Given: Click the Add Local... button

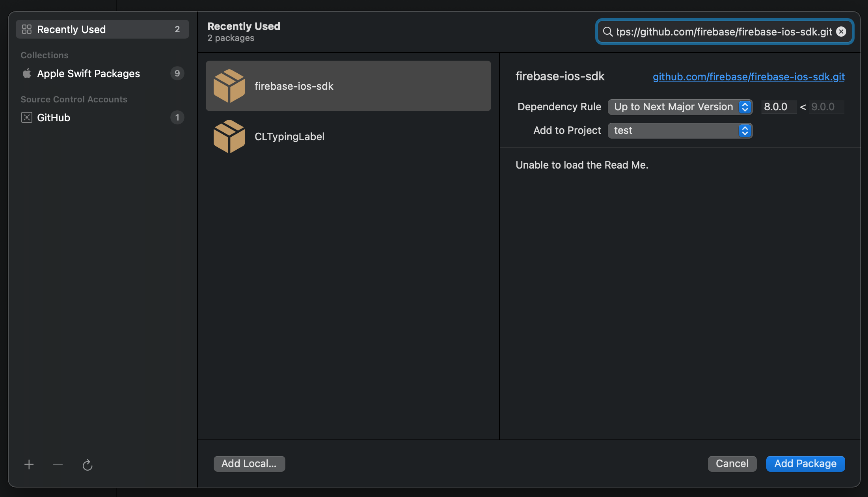Looking at the screenshot, I should 249,464.
